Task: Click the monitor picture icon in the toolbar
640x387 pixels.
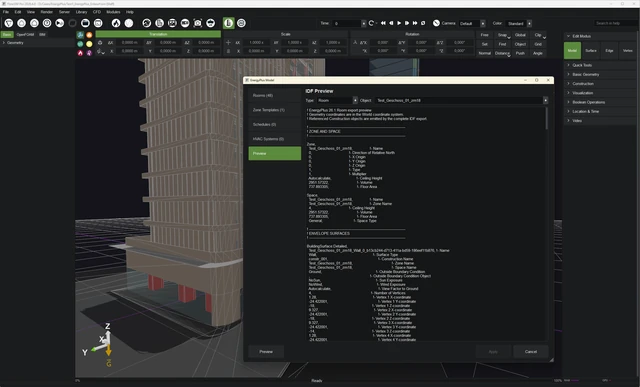Action: point(172,23)
